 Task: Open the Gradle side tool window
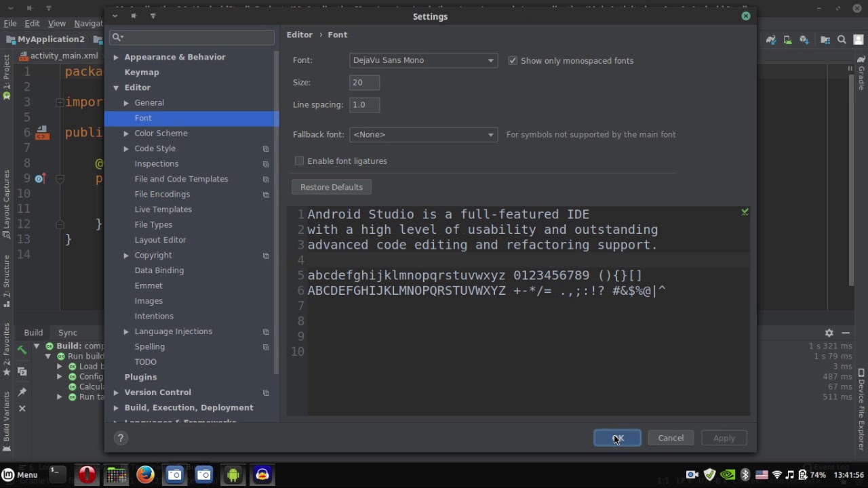coord(861,74)
